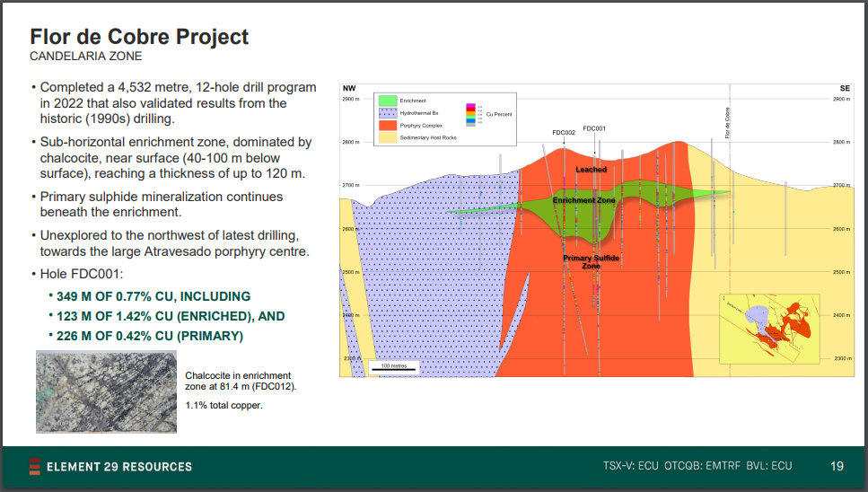Click '2500 m' on the NW-side axis
The image size is (868, 492).
point(351,272)
